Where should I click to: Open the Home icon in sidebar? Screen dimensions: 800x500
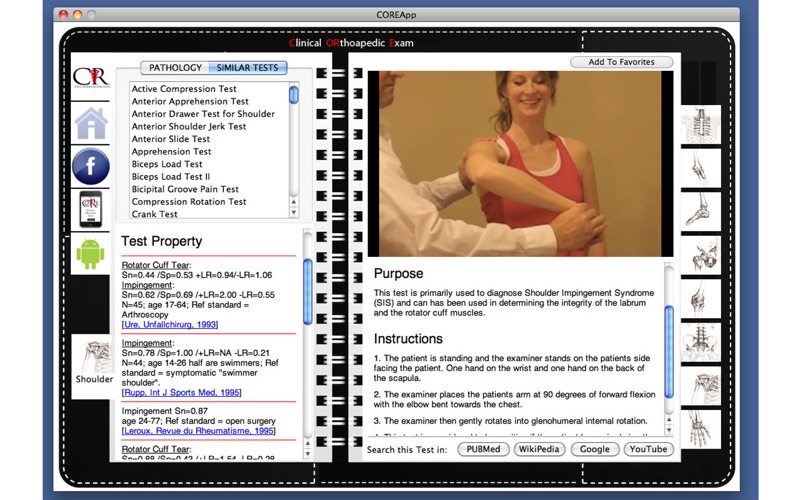click(91, 123)
